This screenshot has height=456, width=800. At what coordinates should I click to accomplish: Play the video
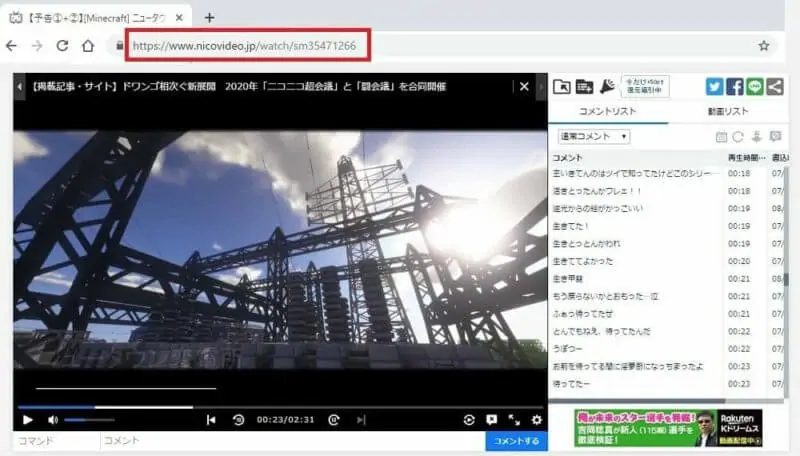tap(28, 420)
